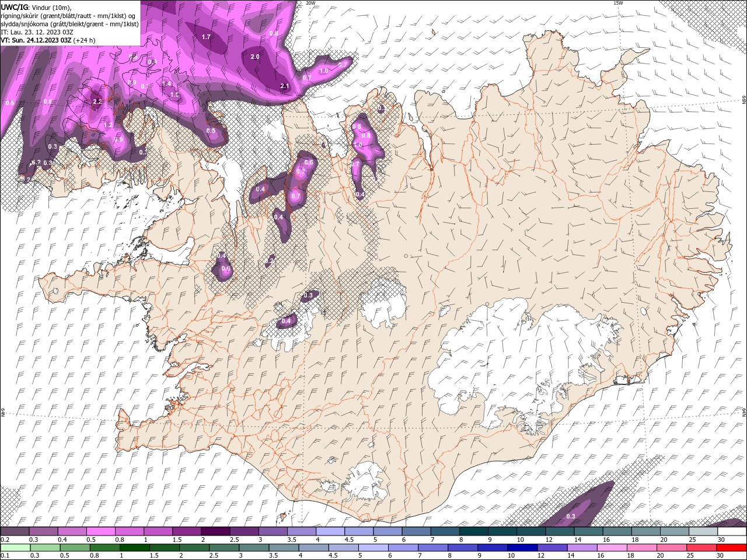The width and height of the screenshot is (747, 560).
Task: Click the 'VT: Sun. 24.12.2023 03Z' valid time
Action: click(x=36, y=40)
